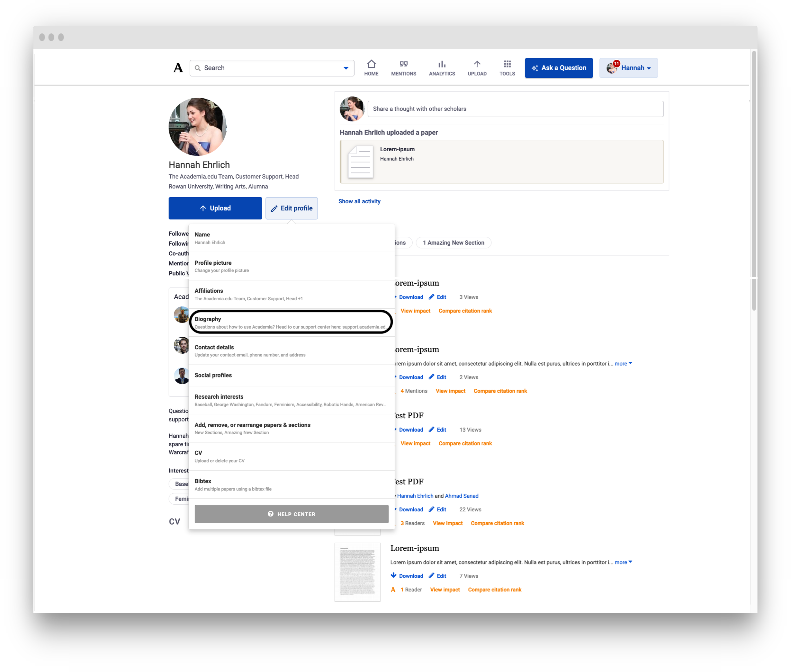Follow the Show all activity link
Screen dimensions: 791x672
tap(359, 201)
